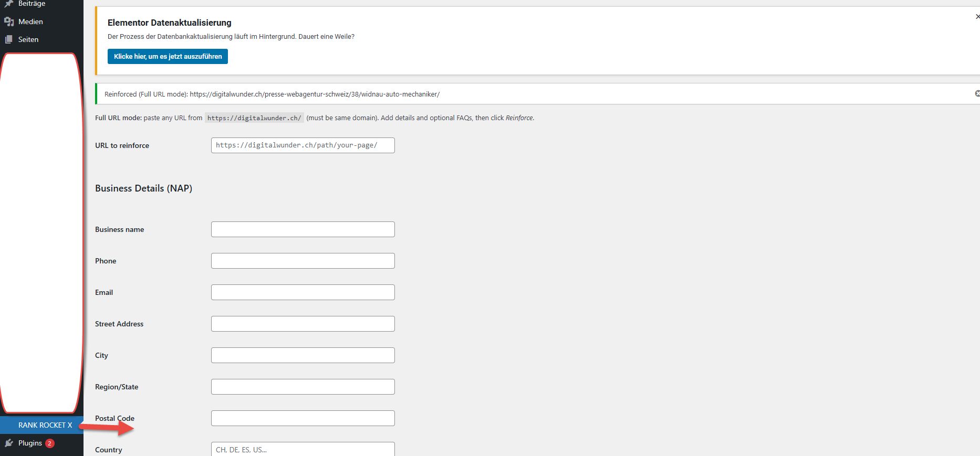Focus the URL to reinforce input field
This screenshot has width=980, height=456.
coord(303,145)
